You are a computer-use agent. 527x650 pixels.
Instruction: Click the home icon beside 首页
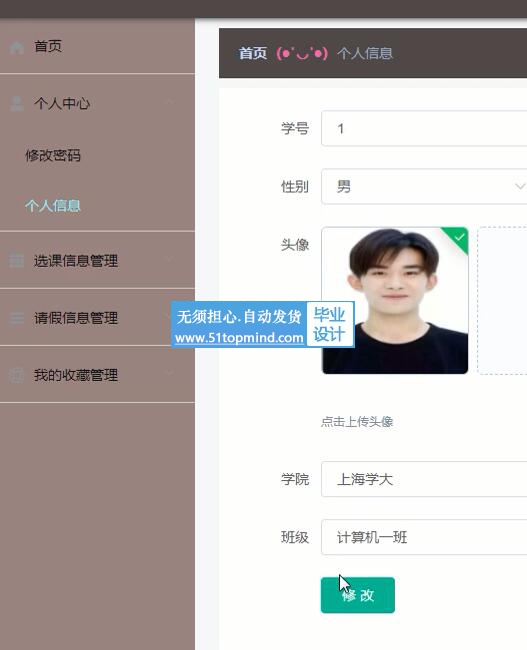tap(17, 48)
